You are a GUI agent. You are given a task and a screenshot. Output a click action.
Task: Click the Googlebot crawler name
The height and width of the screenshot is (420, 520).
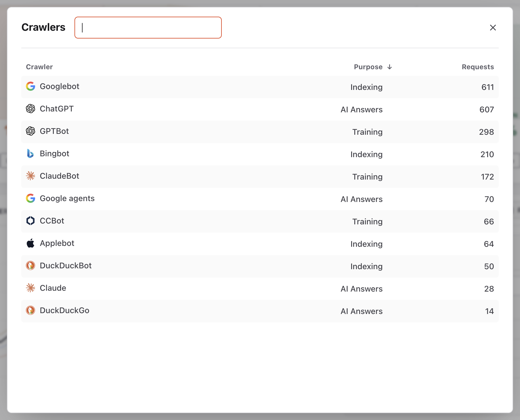pyautogui.click(x=60, y=86)
